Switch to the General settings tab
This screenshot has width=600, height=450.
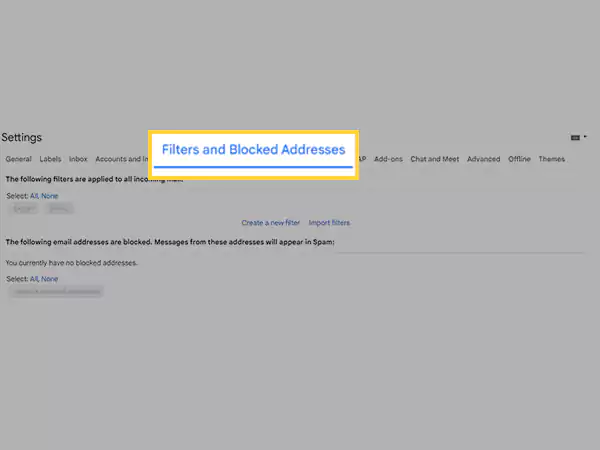click(18, 159)
